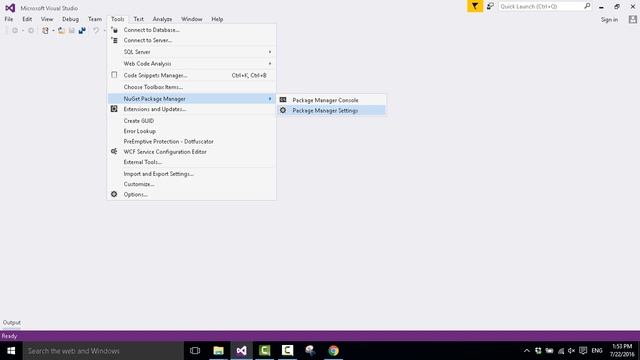Screen dimensions: 640x360
Task: Click the feedback icon beside Quick Launch
Action: (x=490, y=6)
